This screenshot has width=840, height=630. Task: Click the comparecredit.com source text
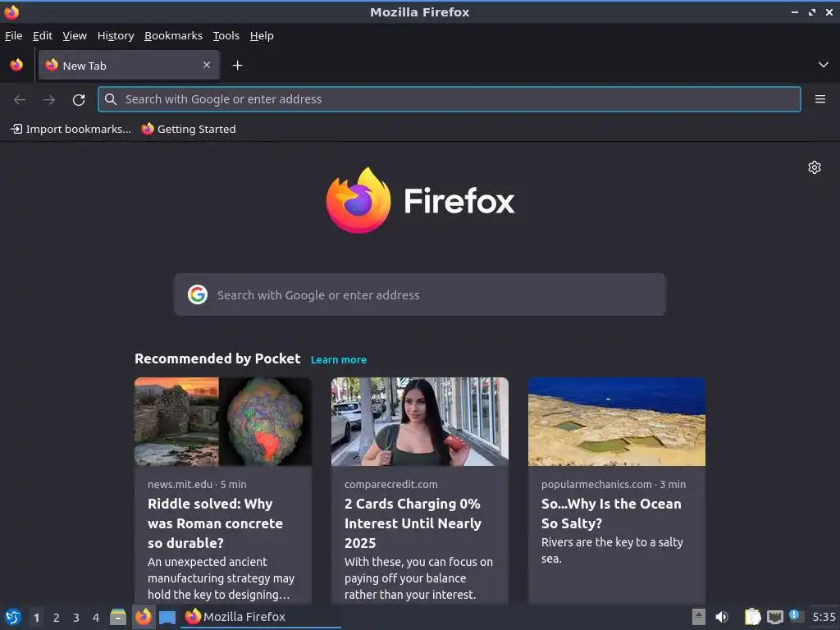point(391,484)
